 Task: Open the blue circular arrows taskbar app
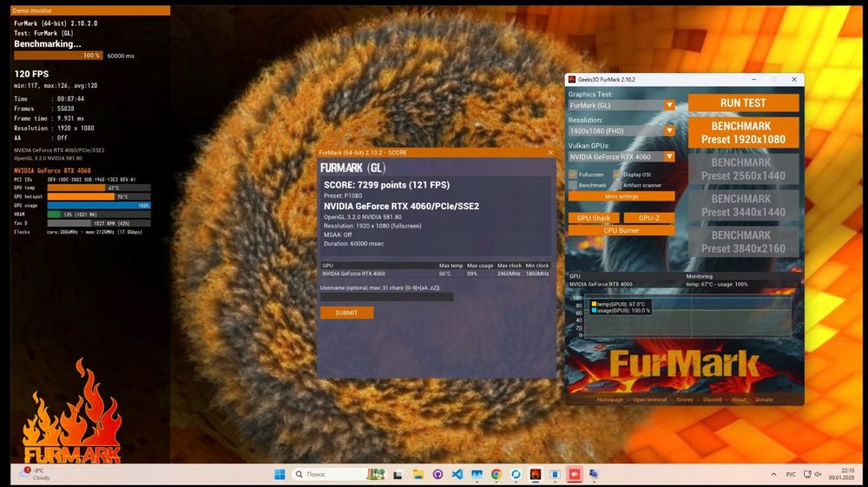click(x=516, y=474)
